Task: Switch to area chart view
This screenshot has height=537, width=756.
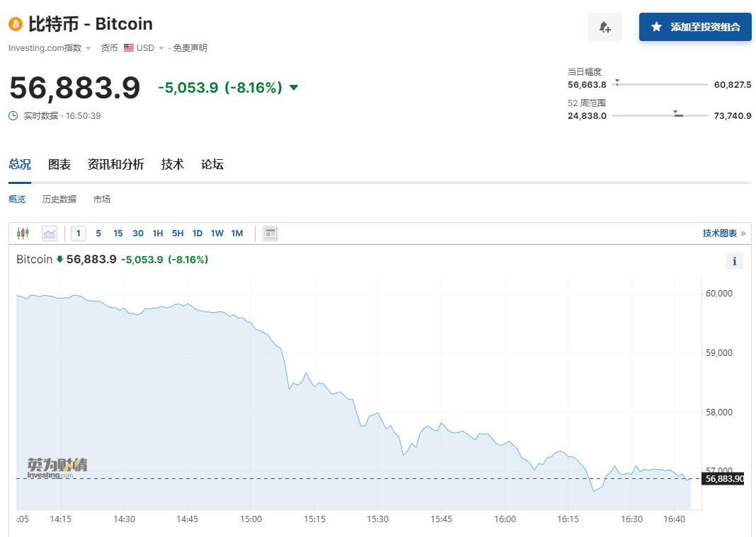Action: tap(50, 233)
